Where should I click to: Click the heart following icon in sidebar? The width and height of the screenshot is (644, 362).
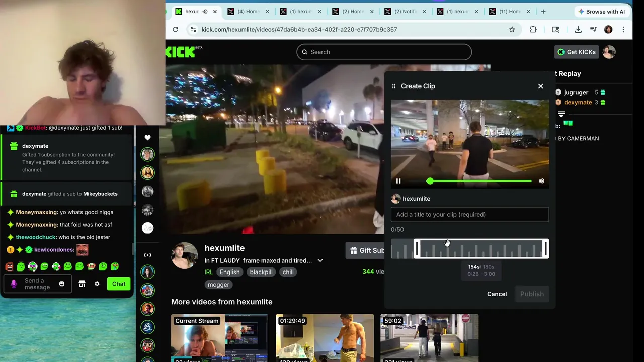[147, 137]
